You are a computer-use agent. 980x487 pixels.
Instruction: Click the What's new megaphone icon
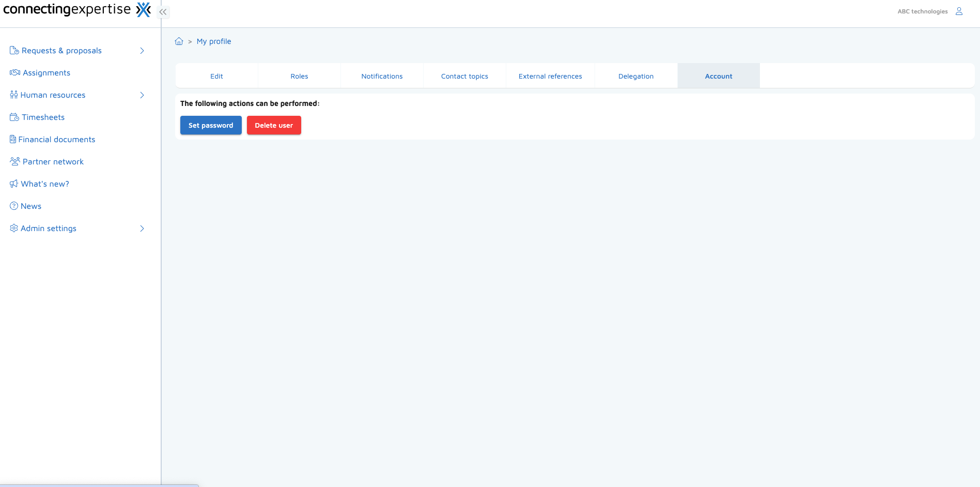[x=14, y=184]
